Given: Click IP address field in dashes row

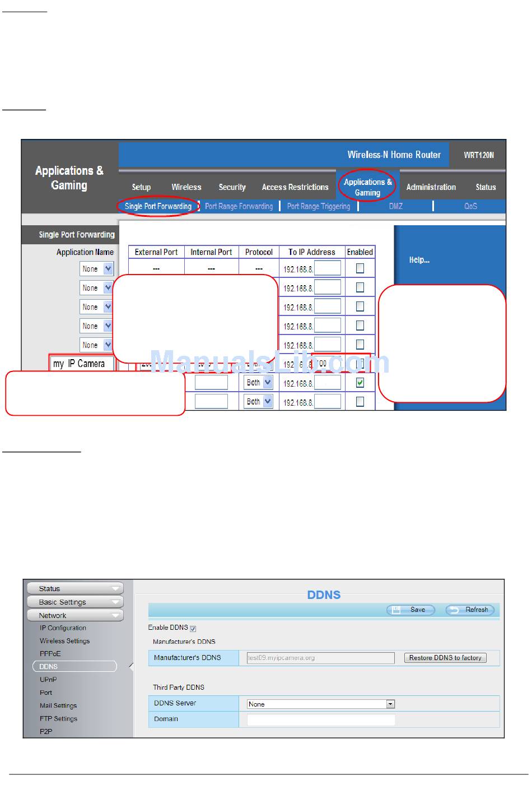Looking at the screenshot, I should 327,268.
